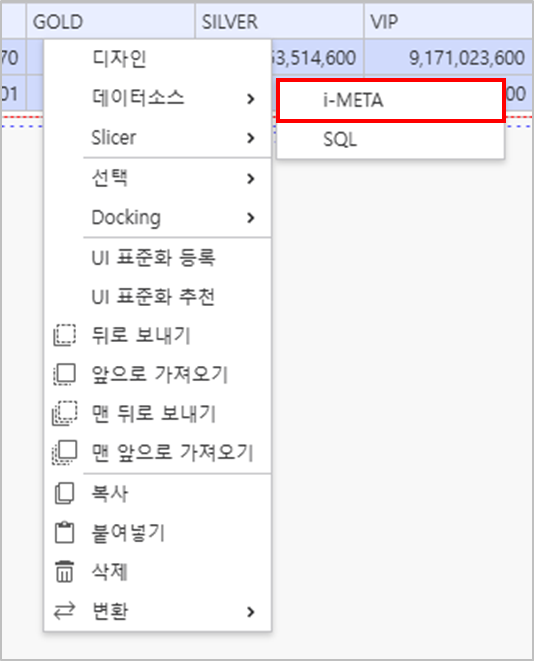This screenshot has width=534, height=661.
Task: Click the bring to front icon (맨 앞으로 가져오기)
Action: pyautogui.click(x=64, y=452)
